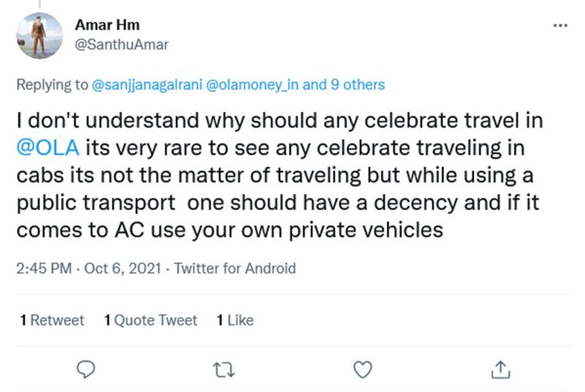Like the tweet with the heart icon

(x=363, y=369)
